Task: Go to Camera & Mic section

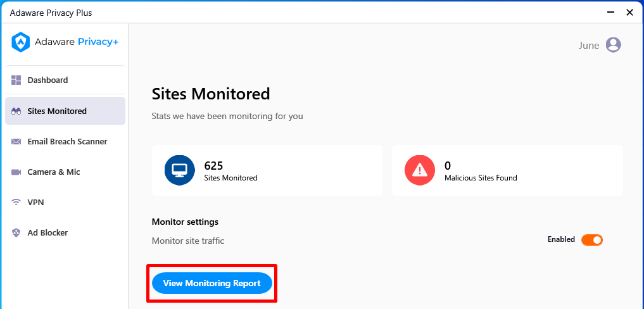Action: [65, 172]
